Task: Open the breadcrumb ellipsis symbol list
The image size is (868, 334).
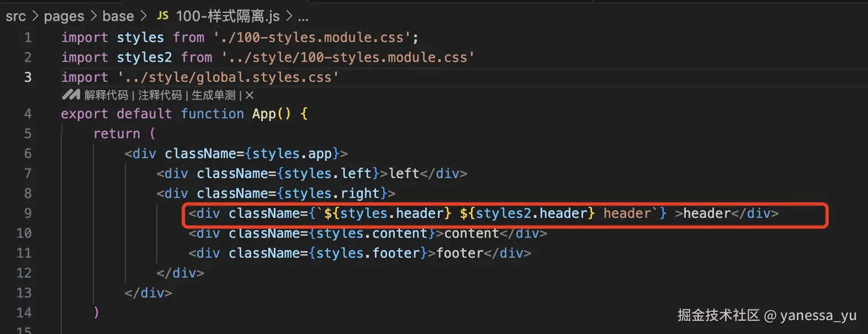Action: tap(303, 17)
